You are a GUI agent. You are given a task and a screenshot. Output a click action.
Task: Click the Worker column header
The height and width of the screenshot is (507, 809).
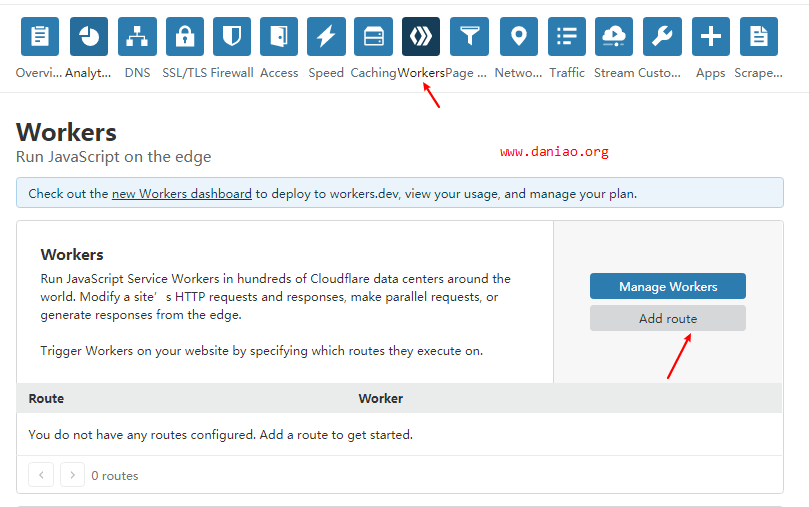(x=381, y=399)
